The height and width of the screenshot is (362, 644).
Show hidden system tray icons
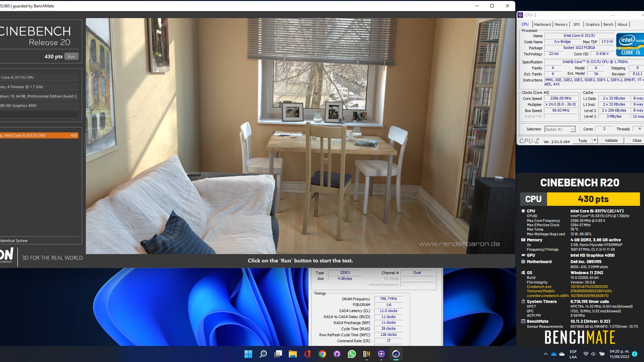(x=545, y=354)
